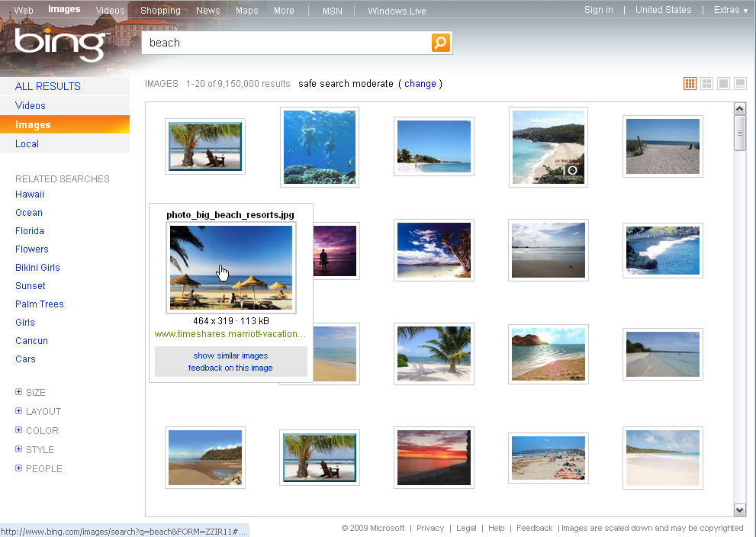Viewport: 756px width, 537px height.
Task: Expand the PEOPLE filter section
Action: 39,468
